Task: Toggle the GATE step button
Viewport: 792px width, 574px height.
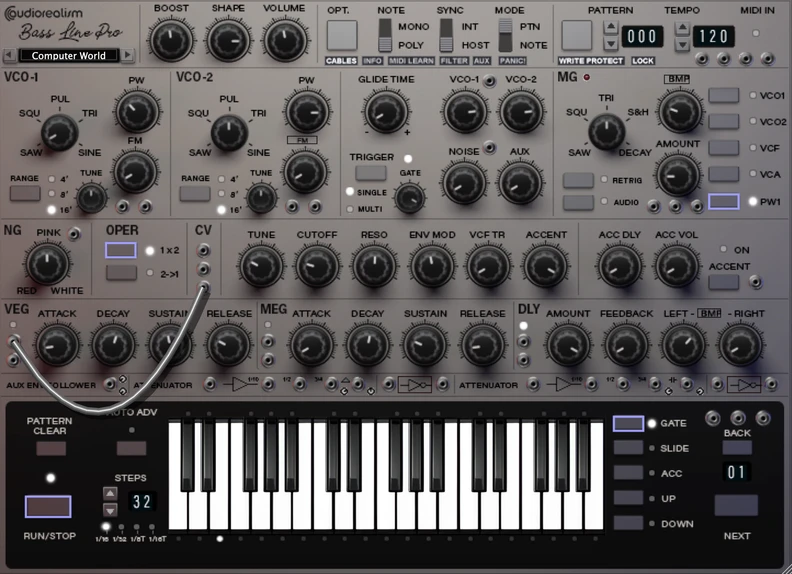Action: 628,423
